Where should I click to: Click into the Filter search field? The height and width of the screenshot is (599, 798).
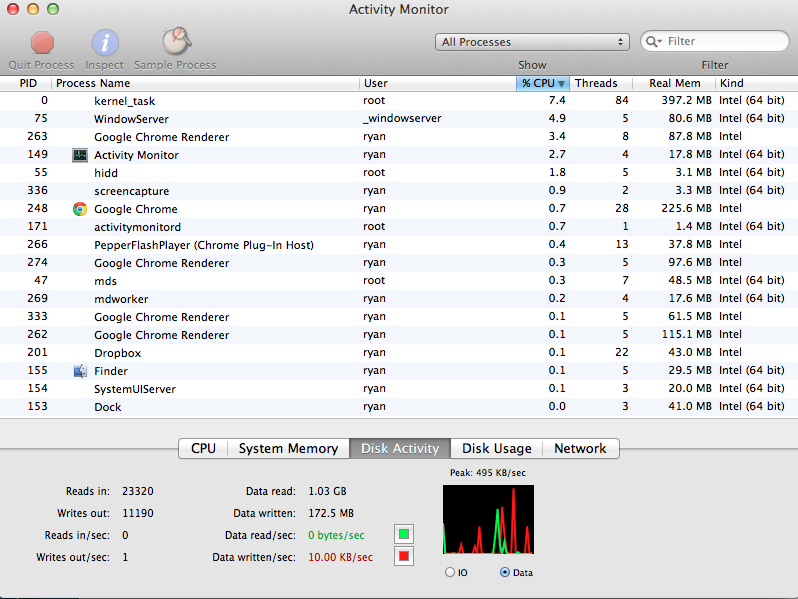pyautogui.click(x=715, y=41)
